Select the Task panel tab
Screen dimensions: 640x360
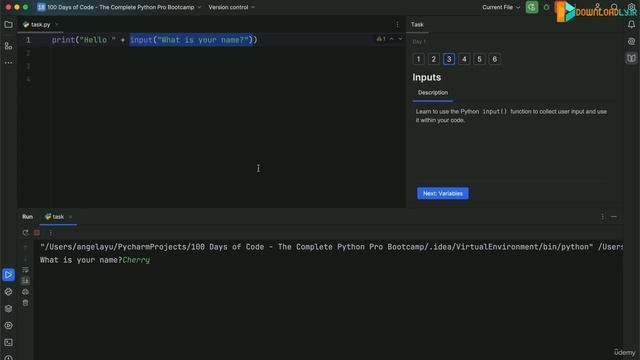(x=417, y=24)
